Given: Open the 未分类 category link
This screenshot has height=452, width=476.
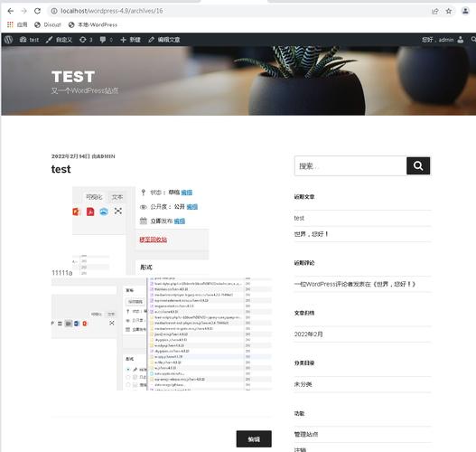Looking at the screenshot, I should click(x=303, y=384).
